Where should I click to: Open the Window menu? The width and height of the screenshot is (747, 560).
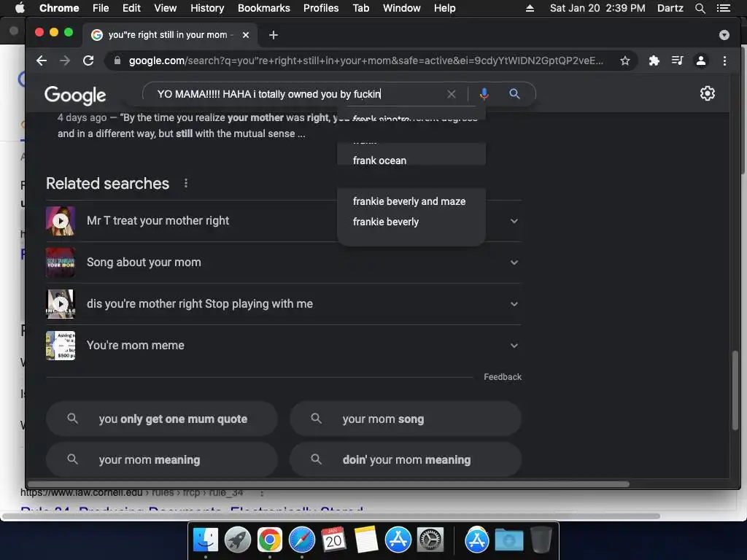tap(402, 8)
